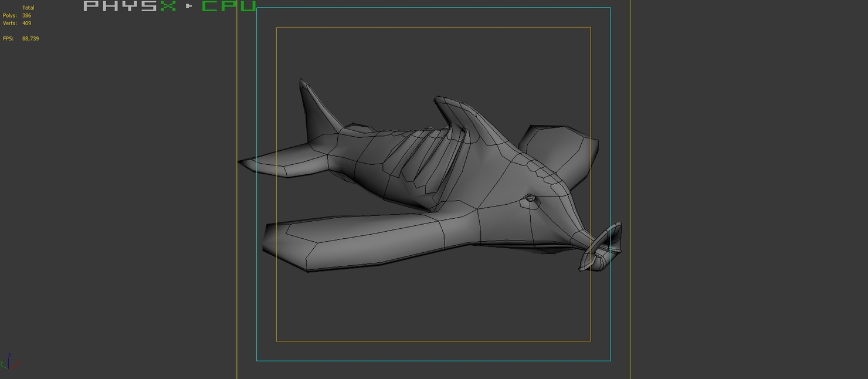The height and width of the screenshot is (379, 868).
Task: Select the Y axis of the world gizmo
Action: click(4, 365)
